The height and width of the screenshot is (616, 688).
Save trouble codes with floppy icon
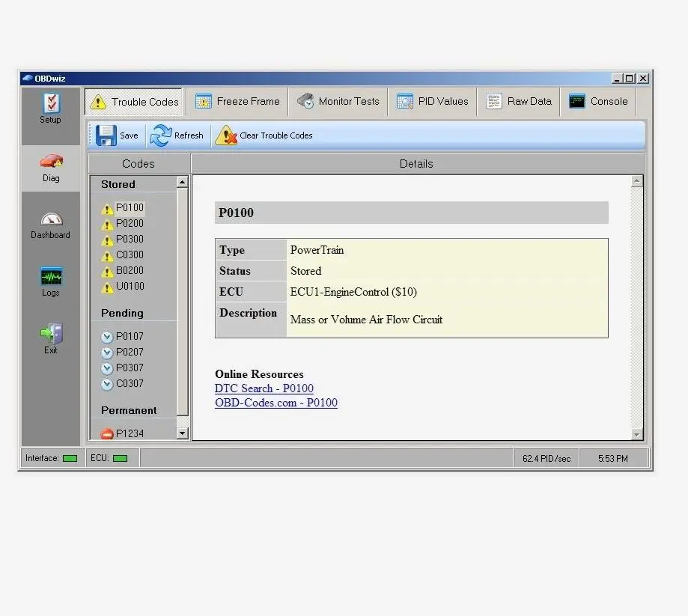[x=106, y=135]
